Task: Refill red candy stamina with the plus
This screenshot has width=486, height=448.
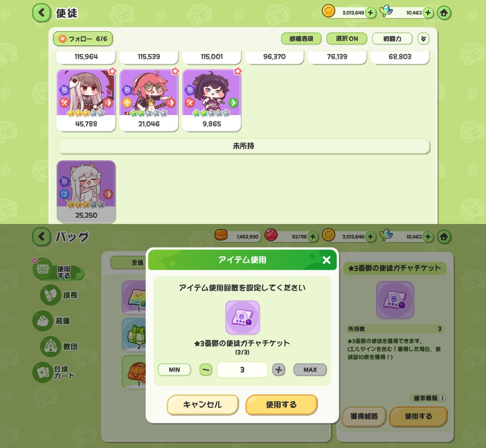Action: [x=313, y=236]
